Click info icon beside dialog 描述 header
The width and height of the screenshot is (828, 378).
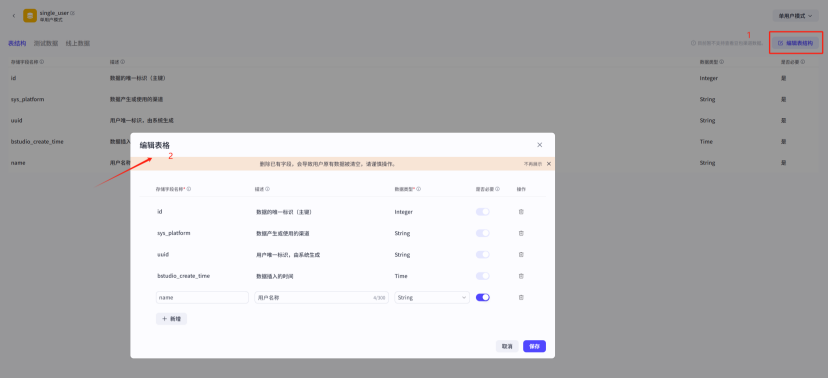click(267, 188)
